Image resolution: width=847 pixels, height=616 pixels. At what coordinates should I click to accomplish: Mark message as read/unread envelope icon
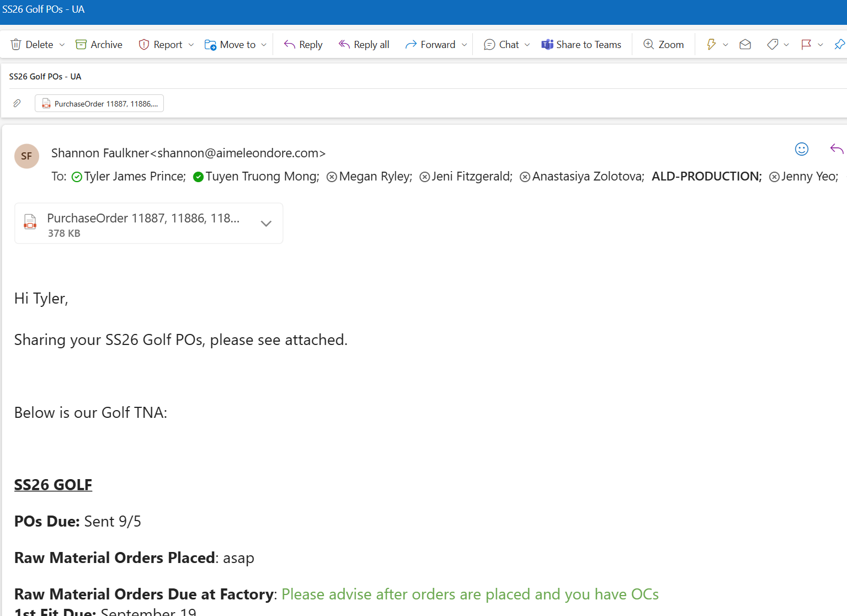coord(745,45)
